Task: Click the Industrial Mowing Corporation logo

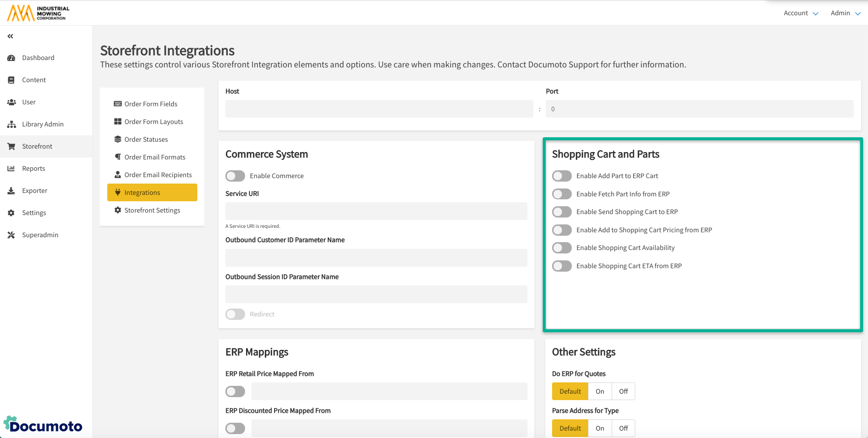Action: click(38, 13)
